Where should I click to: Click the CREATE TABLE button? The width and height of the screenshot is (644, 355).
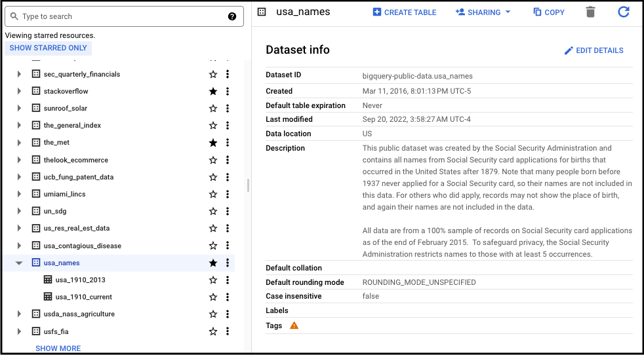[x=405, y=12]
